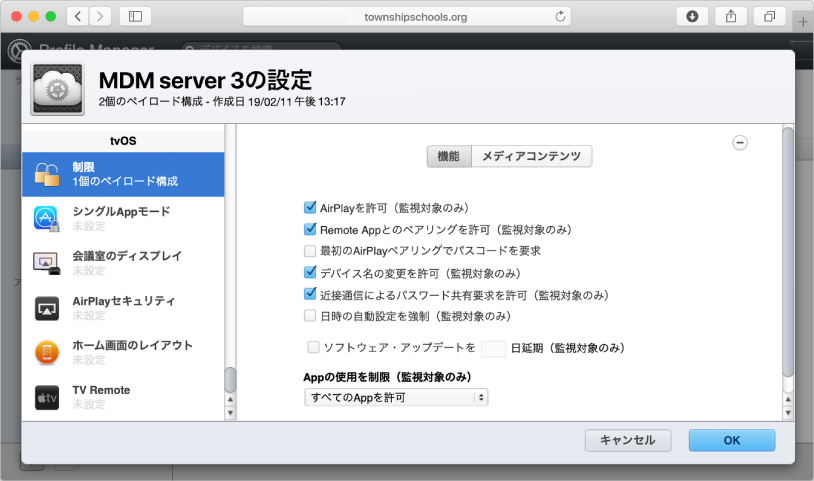Open the すべてのAppを許可 dropdown
The height and width of the screenshot is (481, 814).
396,397
